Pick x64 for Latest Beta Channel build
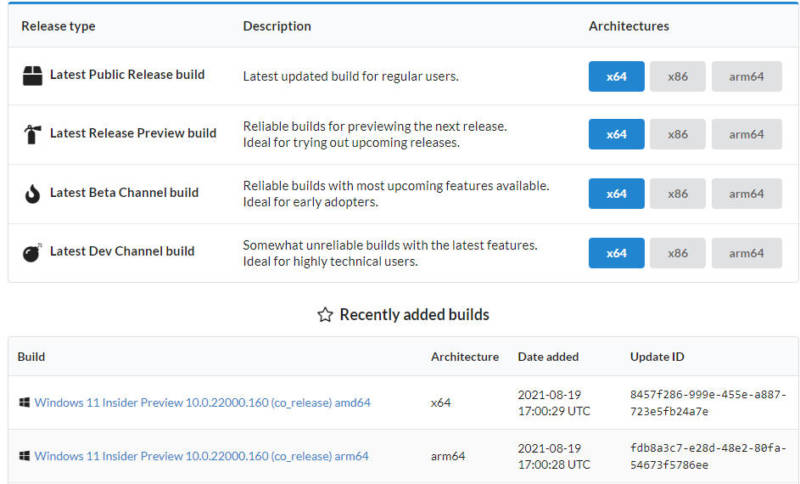This screenshot has width=800, height=484. coord(616,194)
